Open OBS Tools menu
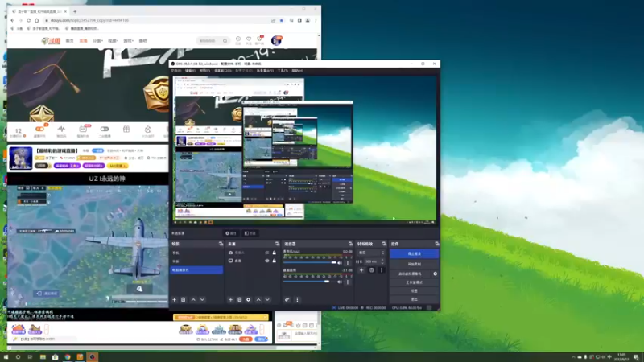 coord(283,71)
